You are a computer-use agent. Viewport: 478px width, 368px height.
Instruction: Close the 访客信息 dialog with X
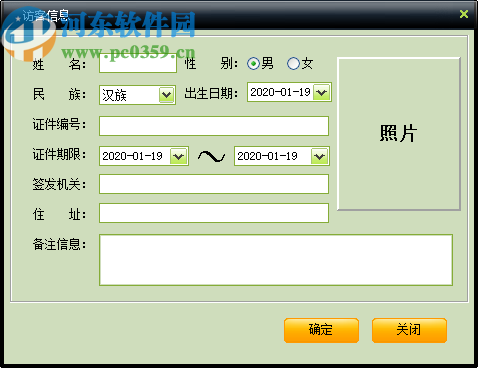(x=464, y=14)
